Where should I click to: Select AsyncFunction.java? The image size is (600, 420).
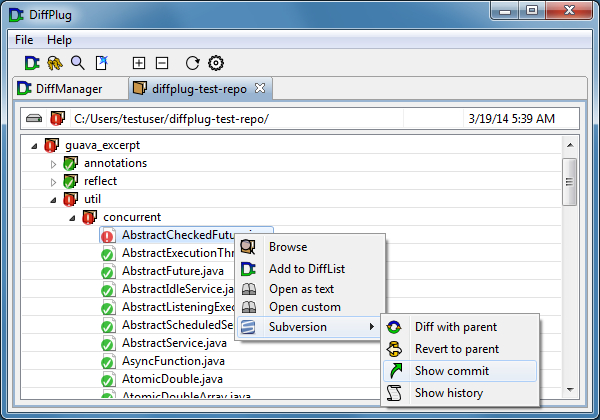coord(173,361)
